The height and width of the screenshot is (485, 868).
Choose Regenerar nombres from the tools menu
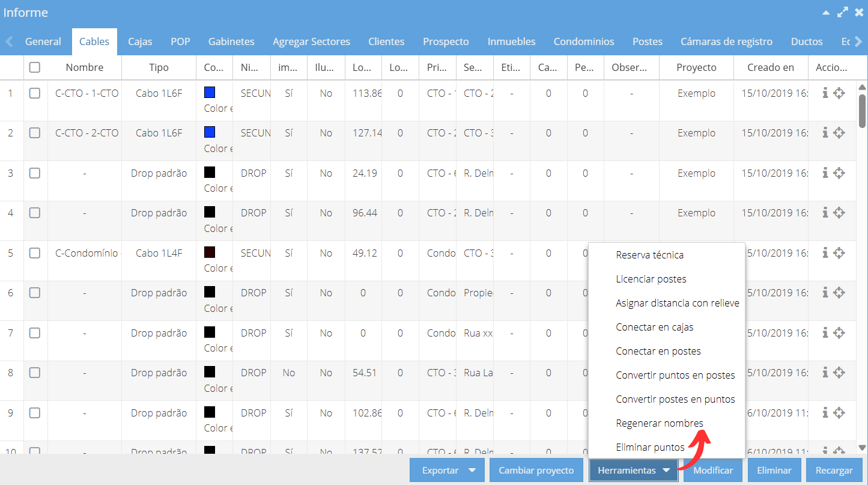pos(660,423)
